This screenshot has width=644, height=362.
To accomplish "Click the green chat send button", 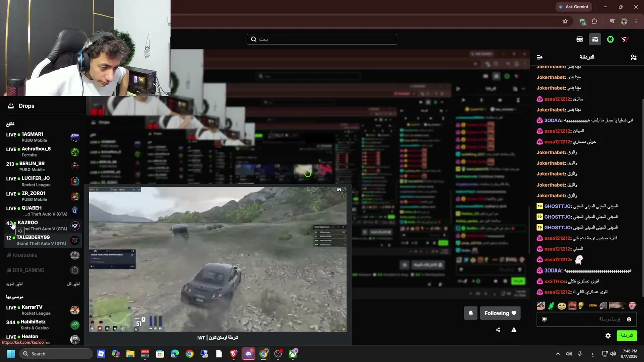I will 626,336.
